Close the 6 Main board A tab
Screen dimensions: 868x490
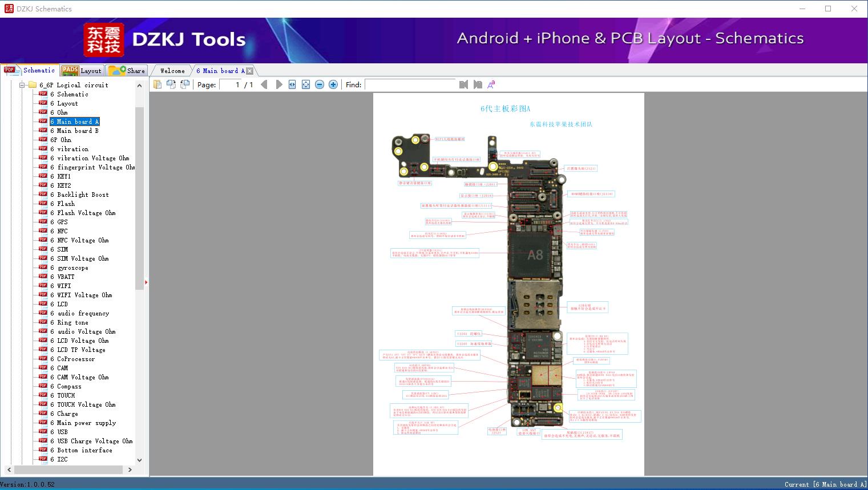coord(250,71)
